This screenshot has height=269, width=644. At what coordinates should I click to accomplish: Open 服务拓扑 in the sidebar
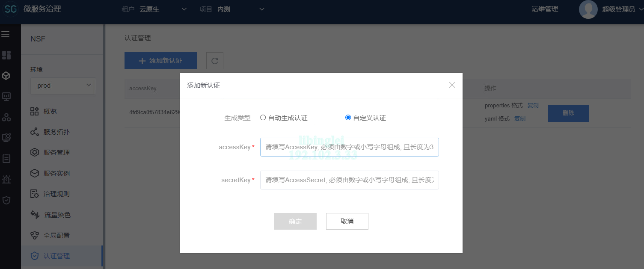[56, 132]
